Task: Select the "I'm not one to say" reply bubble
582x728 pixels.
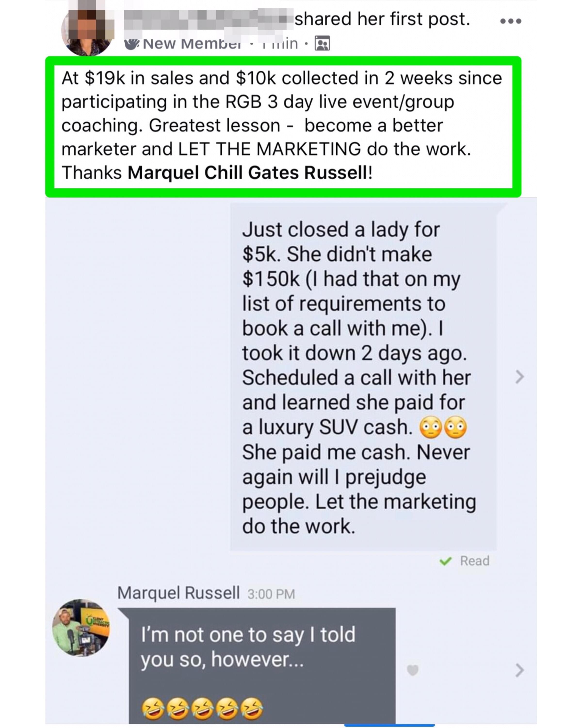Action: pyautogui.click(x=261, y=662)
